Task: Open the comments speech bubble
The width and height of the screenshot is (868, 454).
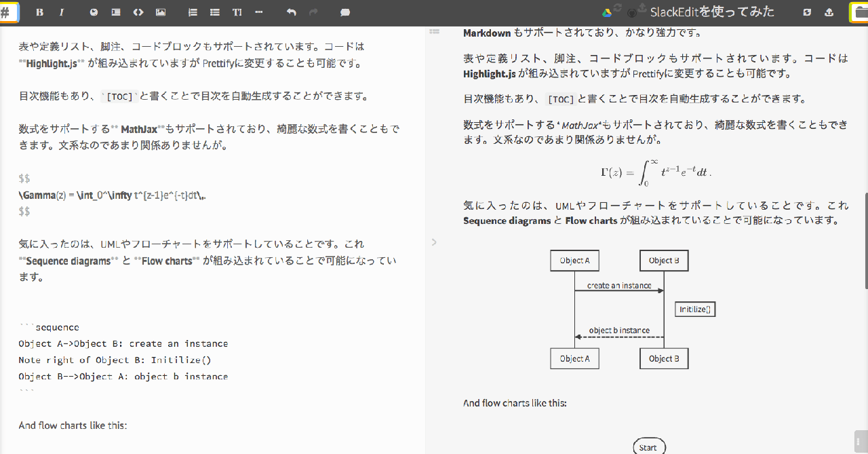Action: coord(345,12)
